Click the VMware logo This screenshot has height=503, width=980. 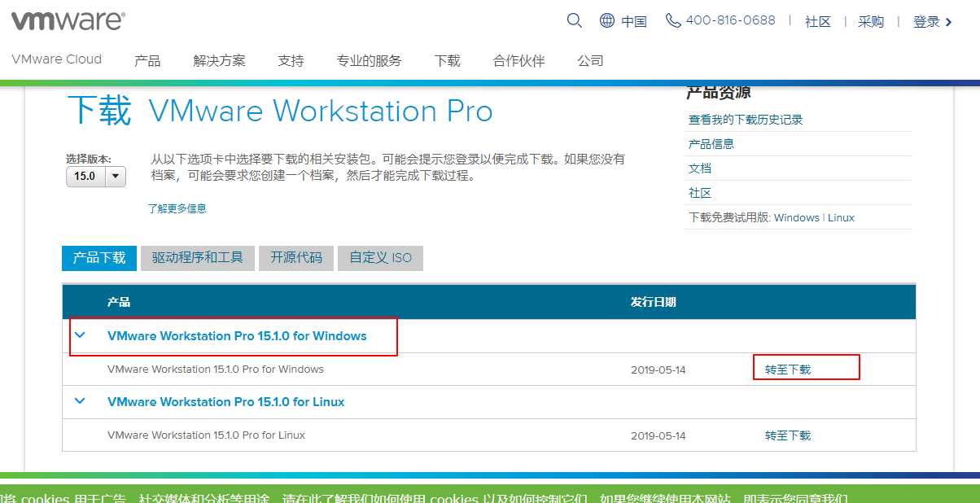pyautogui.click(x=68, y=20)
